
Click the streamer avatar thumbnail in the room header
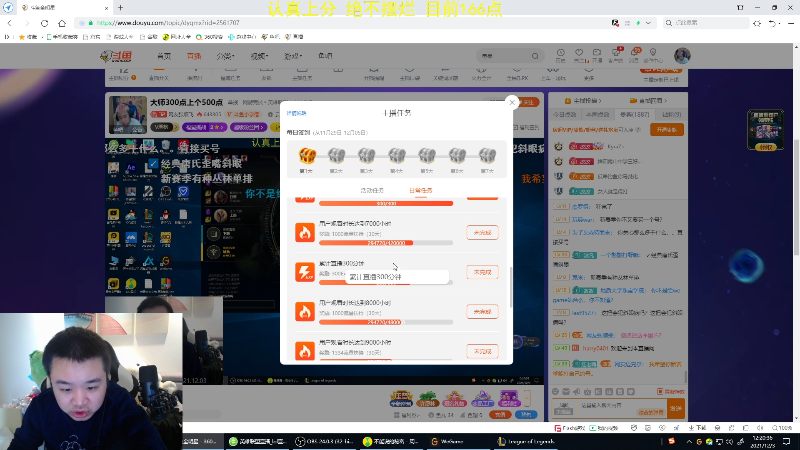pos(128,115)
